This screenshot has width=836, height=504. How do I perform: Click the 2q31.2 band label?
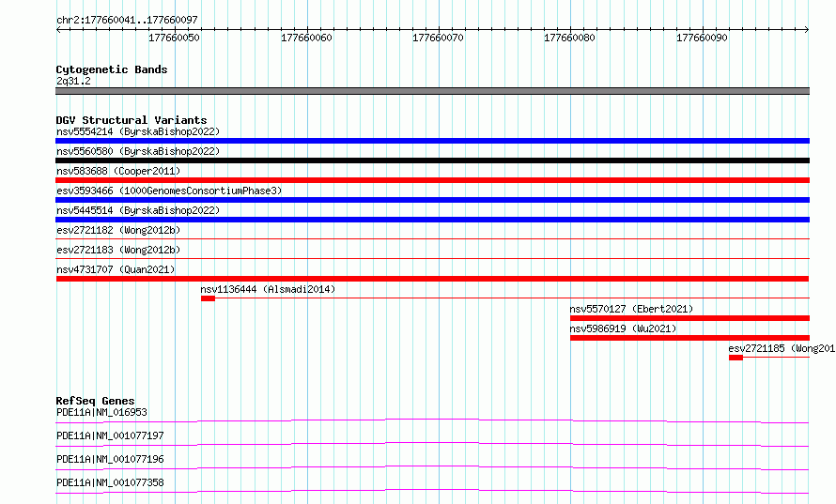[x=73, y=81]
